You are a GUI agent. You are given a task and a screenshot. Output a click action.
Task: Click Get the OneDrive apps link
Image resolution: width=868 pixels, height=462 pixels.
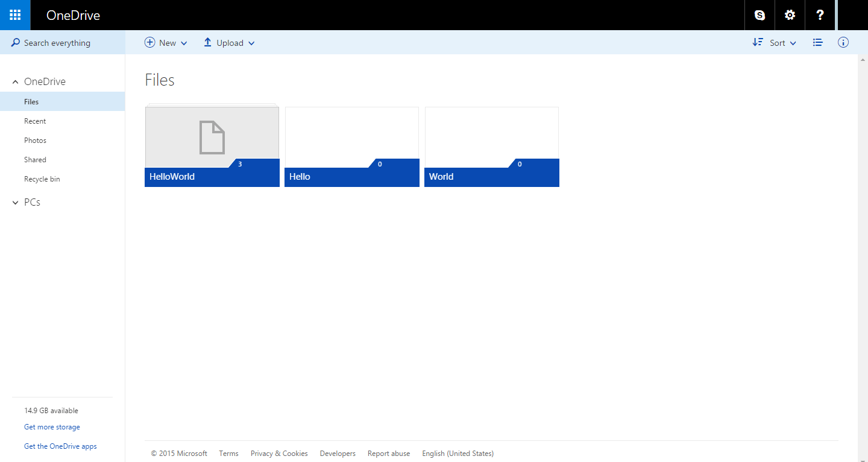[60, 446]
